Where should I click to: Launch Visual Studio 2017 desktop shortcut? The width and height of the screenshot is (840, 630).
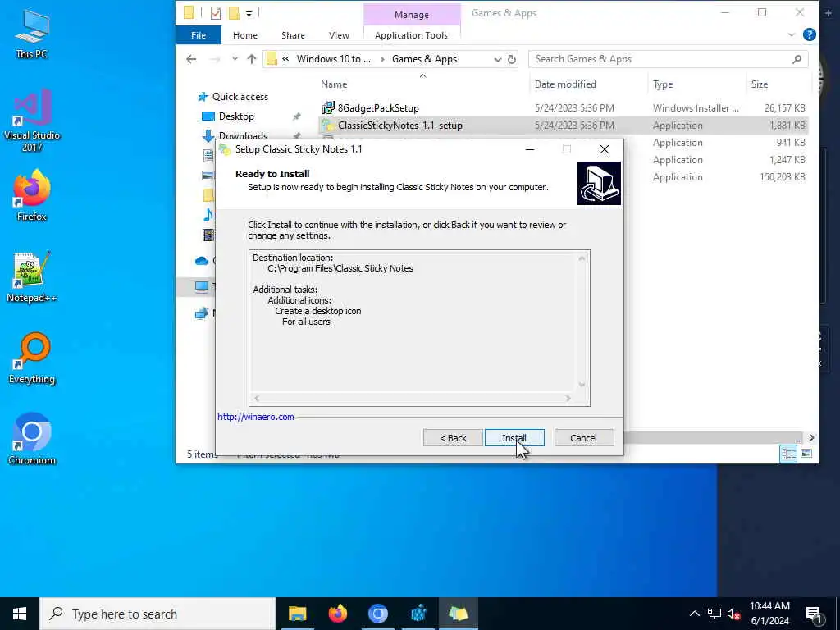(32, 120)
